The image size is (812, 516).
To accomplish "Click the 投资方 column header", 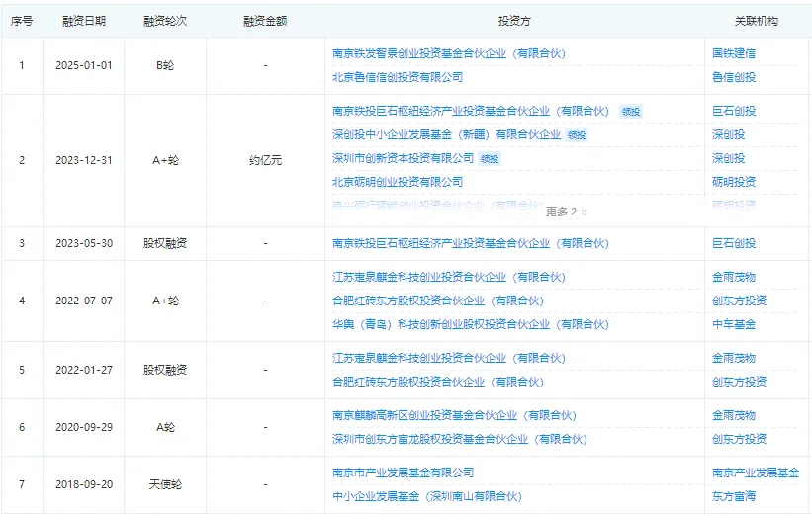I will 514,21.
